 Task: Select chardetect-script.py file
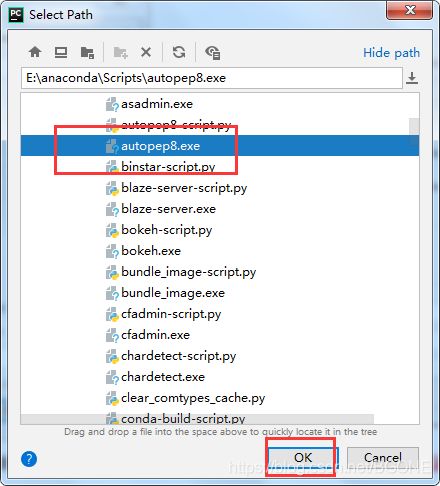click(178, 356)
